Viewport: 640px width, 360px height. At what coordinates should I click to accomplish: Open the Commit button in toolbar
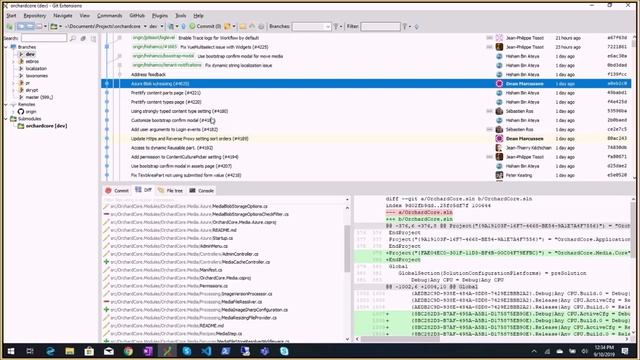pyautogui.click(x=205, y=26)
